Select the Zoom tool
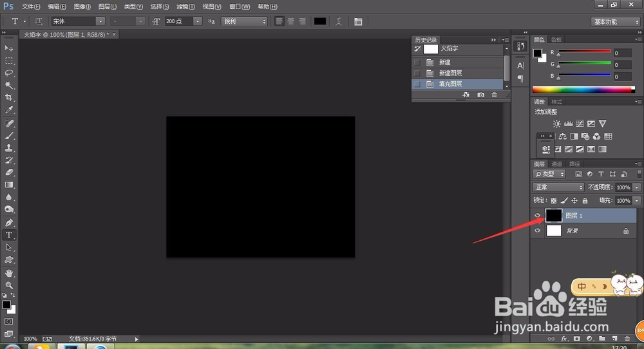 tap(8, 285)
